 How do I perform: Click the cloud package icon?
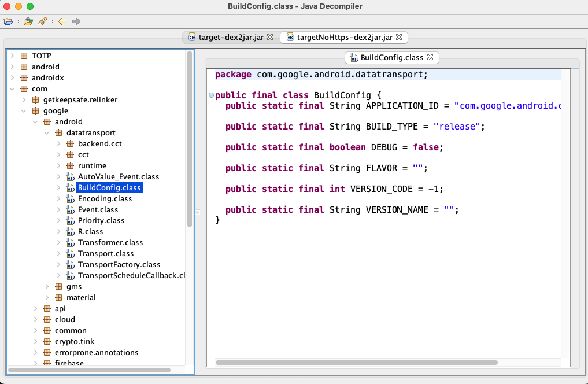coord(47,319)
